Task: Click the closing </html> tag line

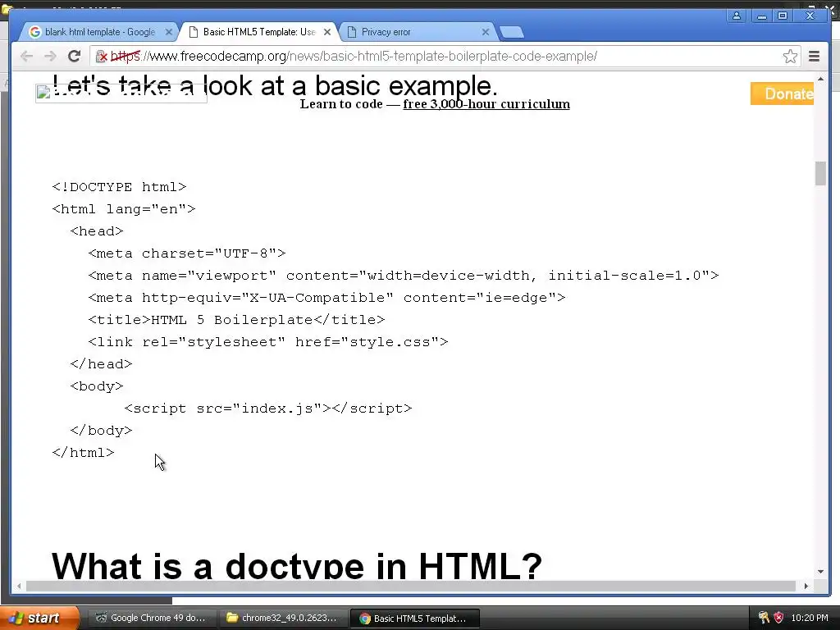Action: point(83,453)
